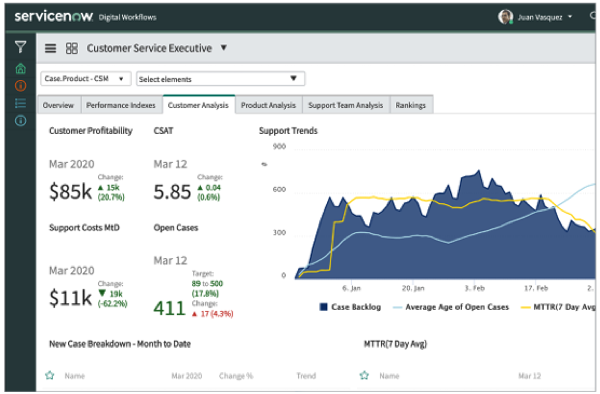Open the Case.Product - CSM dropdown
The width and height of the screenshot is (600, 394).
86,79
